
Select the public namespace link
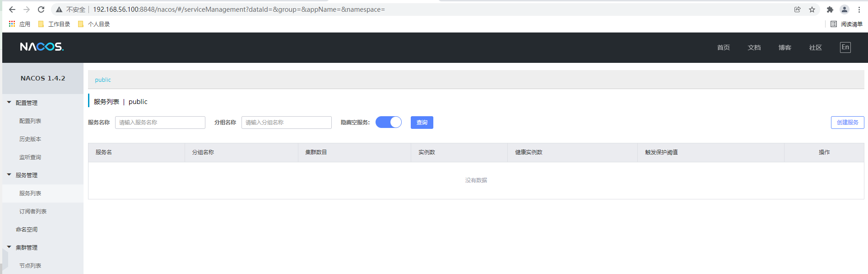(x=103, y=80)
